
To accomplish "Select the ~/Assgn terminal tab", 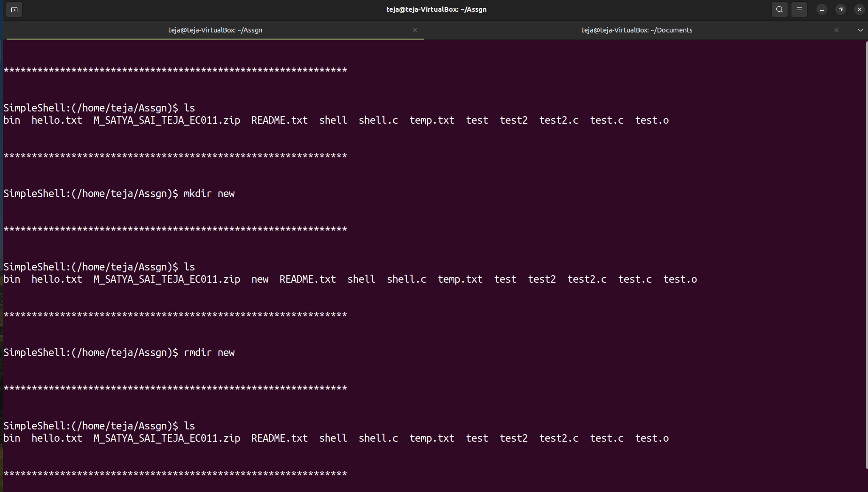I will [215, 30].
